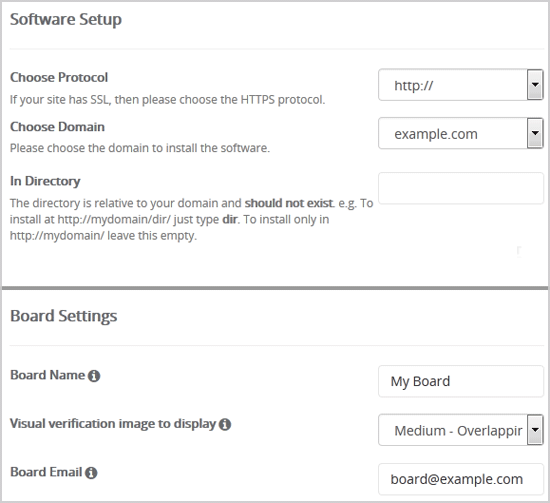Click the Board Name label text
550x503 pixels.
click(47, 375)
